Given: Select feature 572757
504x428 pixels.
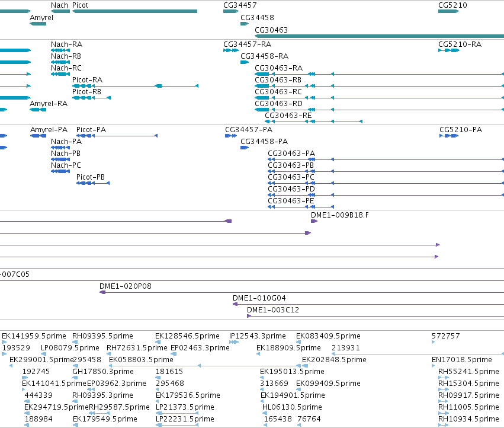Looking at the screenshot, I should coord(446,336).
